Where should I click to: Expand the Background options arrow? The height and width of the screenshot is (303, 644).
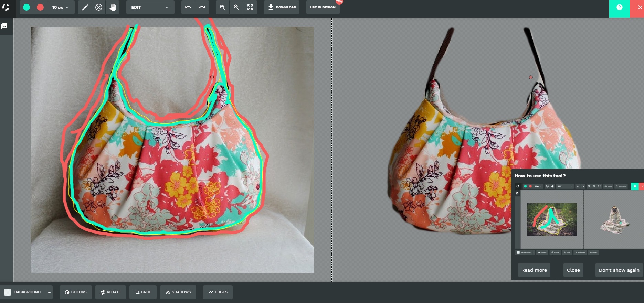[49, 292]
